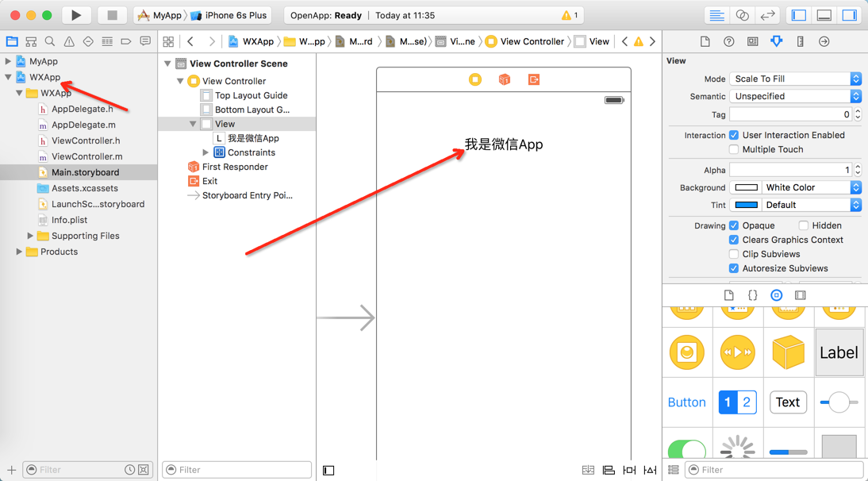Select ViewController.m in the navigator

[x=87, y=156]
